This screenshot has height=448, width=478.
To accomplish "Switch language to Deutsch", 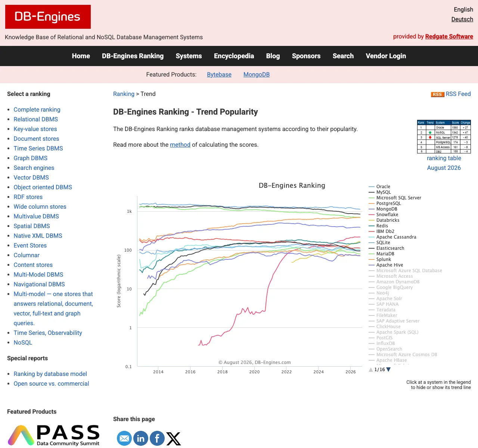I will 462,19.
